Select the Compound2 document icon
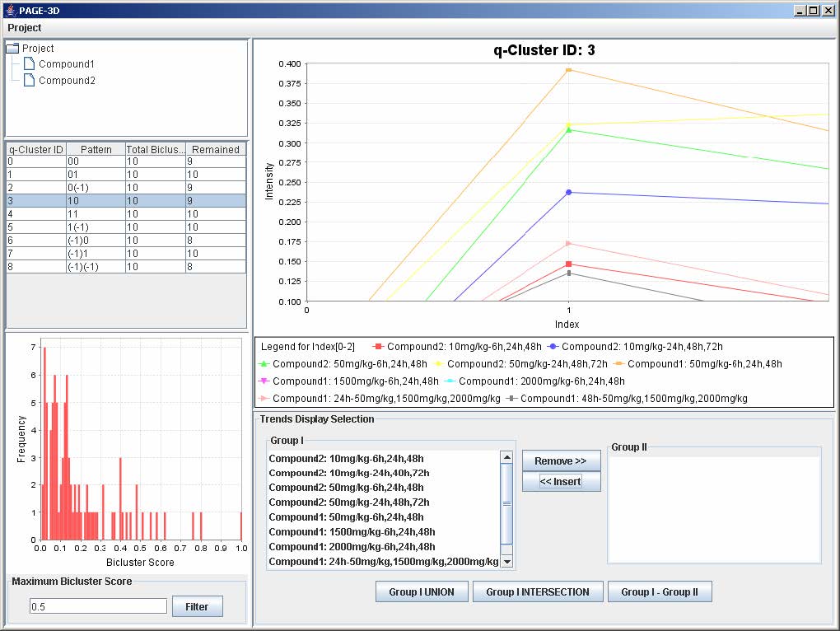The height and width of the screenshot is (631, 840). 29,81
